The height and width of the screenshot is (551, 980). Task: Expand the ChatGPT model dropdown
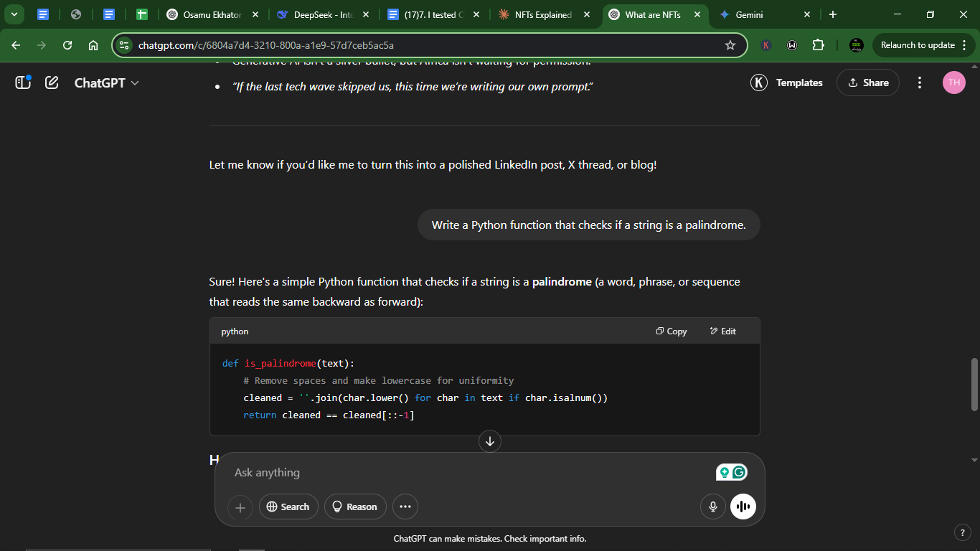pos(107,83)
